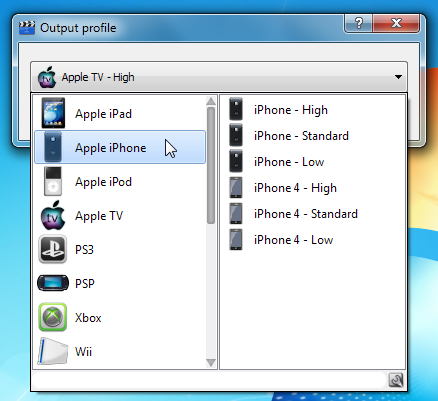Image resolution: width=438 pixels, height=401 pixels.
Task: Click the icon beside iPhone - Standard
Action: pos(236,135)
